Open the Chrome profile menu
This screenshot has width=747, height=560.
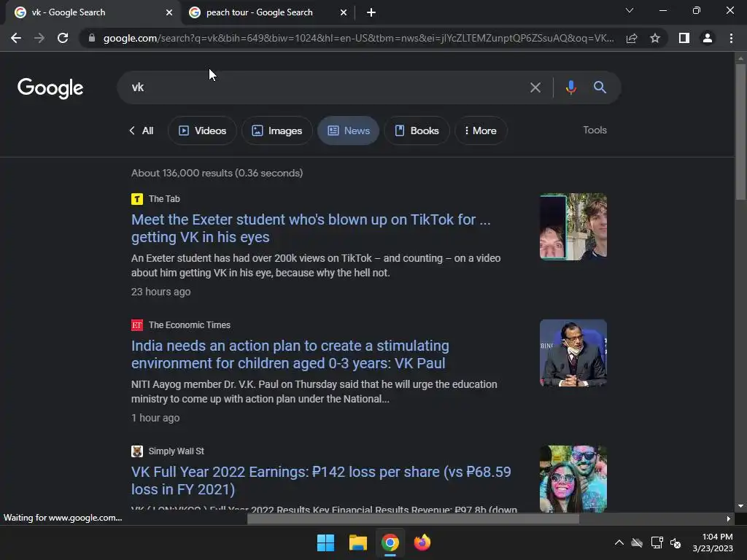click(708, 38)
